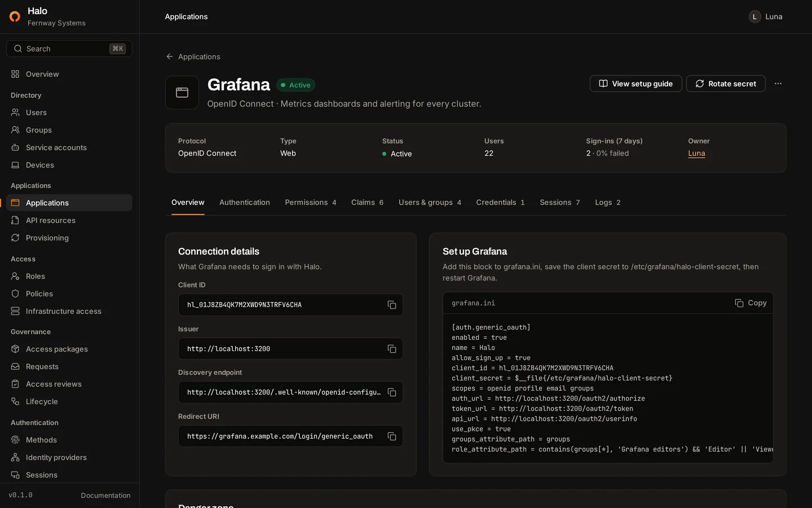Go to Provisioning
The width and height of the screenshot is (812, 508).
coord(69,238)
